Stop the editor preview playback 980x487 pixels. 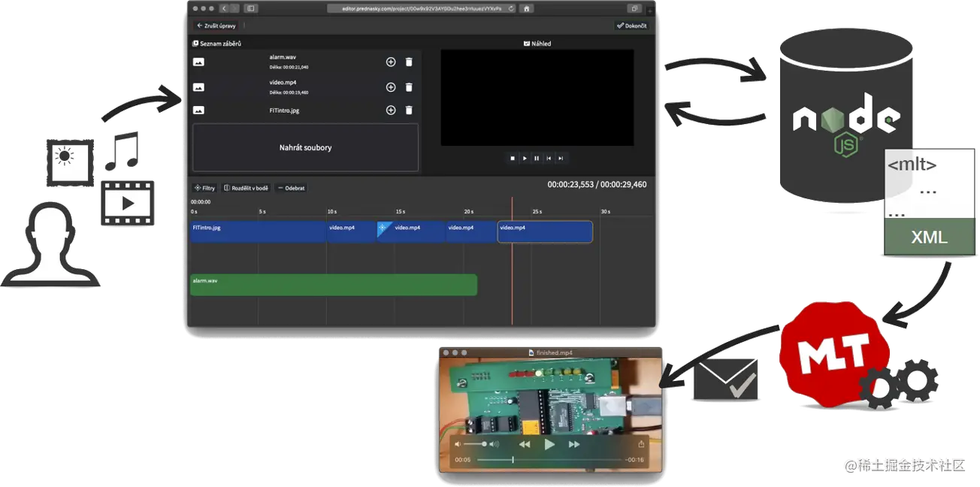click(x=513, y=158)
